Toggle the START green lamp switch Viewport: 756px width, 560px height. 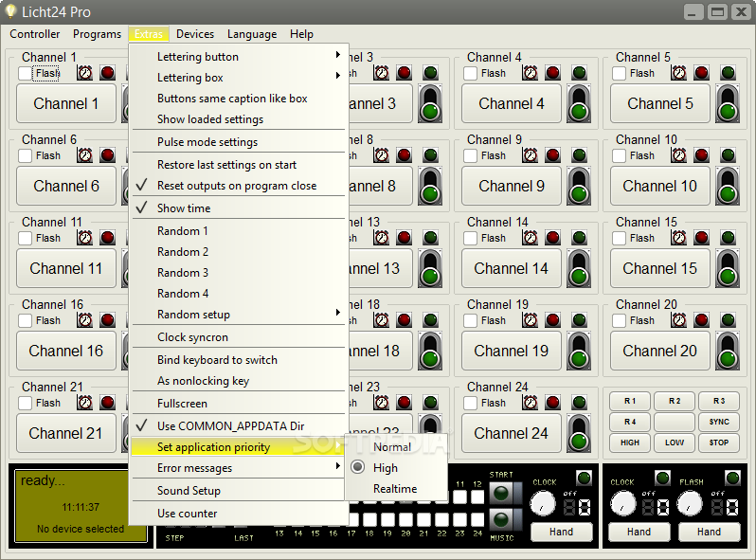click(x=501, y=494)
